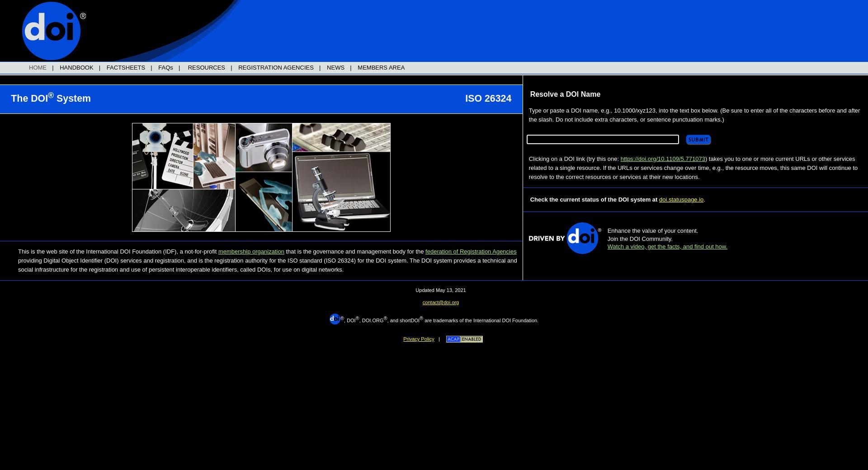This screenshot has height=470, width=868.
Task: Click The DOI System heading
Action: [x=51, y=98]
